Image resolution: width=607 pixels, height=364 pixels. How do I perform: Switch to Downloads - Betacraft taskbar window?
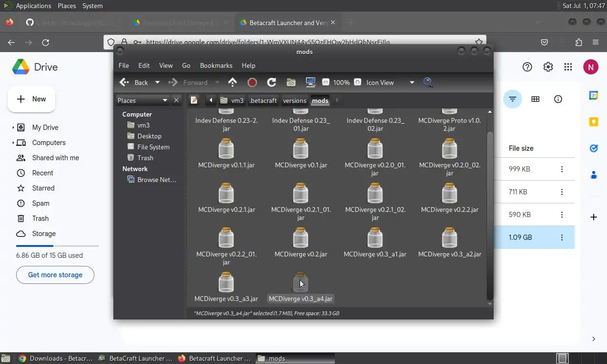55,358
